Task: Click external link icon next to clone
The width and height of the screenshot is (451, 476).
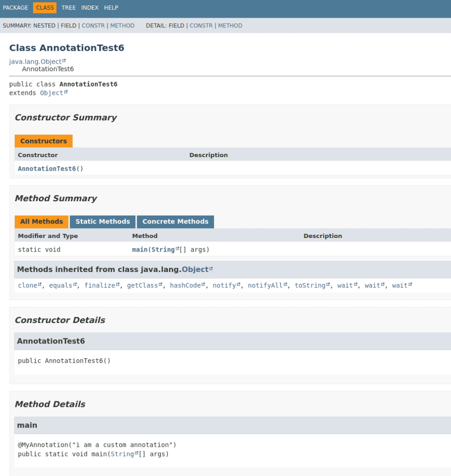Action: point(40,284)
